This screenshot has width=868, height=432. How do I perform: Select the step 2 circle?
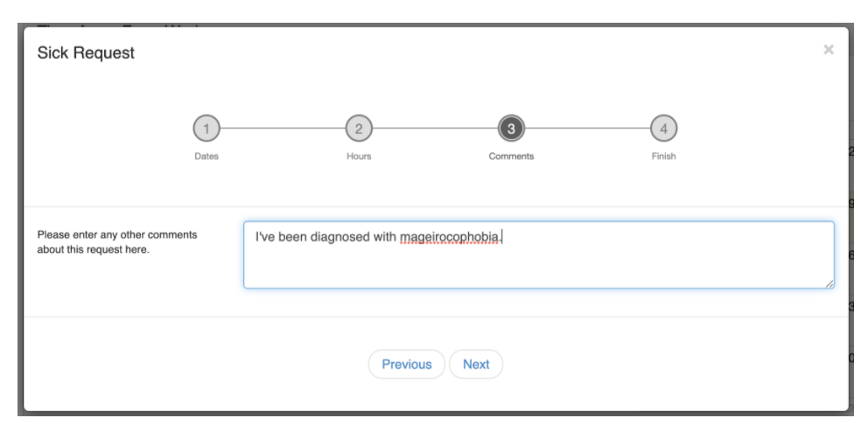coord(358,129)
